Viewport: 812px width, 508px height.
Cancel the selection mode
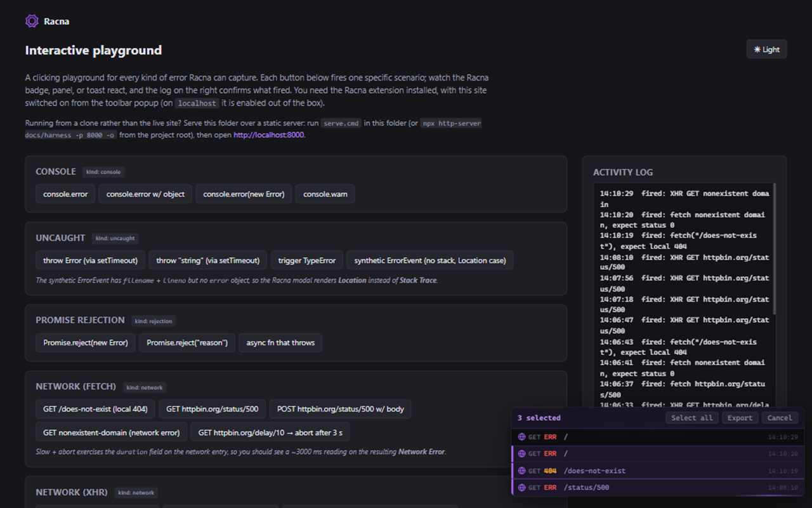pyautogui.click(x=780, y=418)
